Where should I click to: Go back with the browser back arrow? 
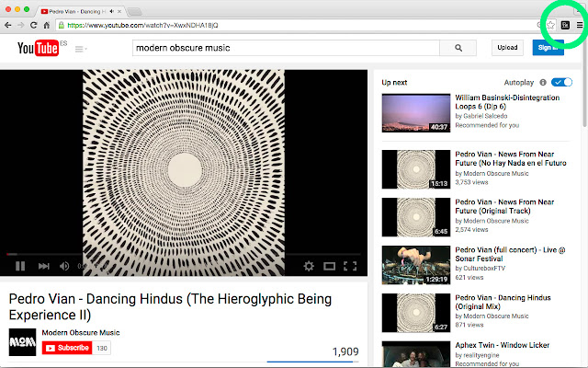8,25
